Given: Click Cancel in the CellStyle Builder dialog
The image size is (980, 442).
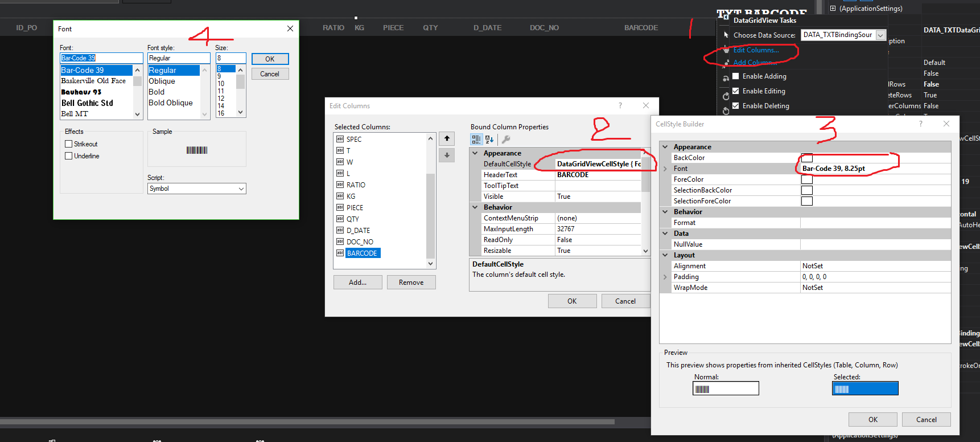Looking at the screenshot, I should [x=926, y=420].
